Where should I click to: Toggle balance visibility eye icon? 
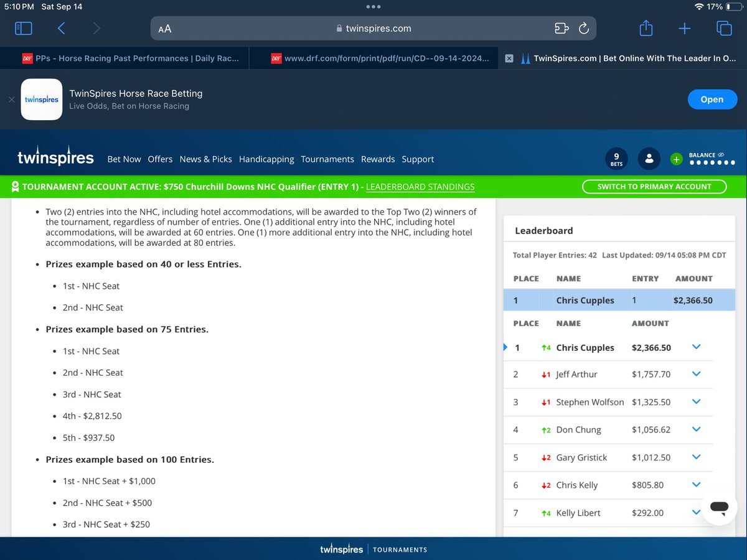pyautogui.click(x=721, y=155)
